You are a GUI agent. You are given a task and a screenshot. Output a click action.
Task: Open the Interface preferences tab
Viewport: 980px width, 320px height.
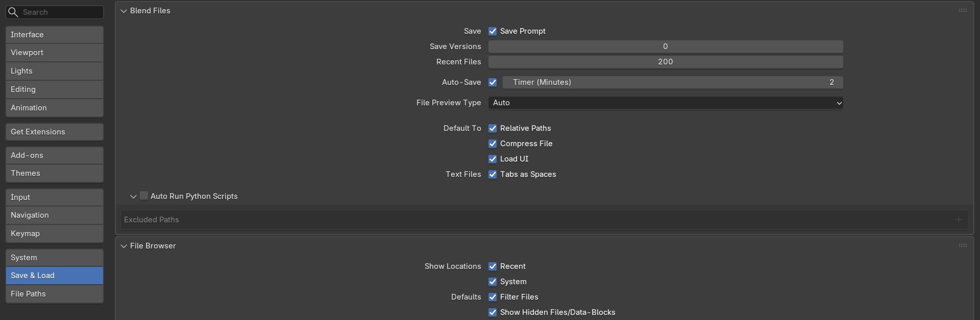(55, 35)
